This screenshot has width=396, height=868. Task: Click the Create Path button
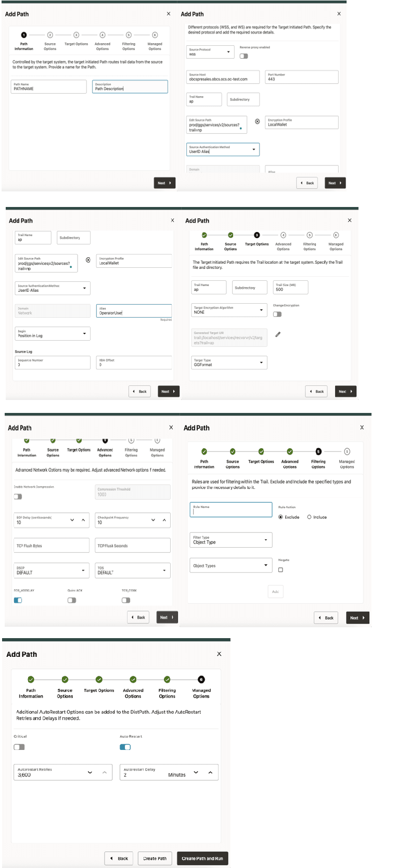point(155,858)
